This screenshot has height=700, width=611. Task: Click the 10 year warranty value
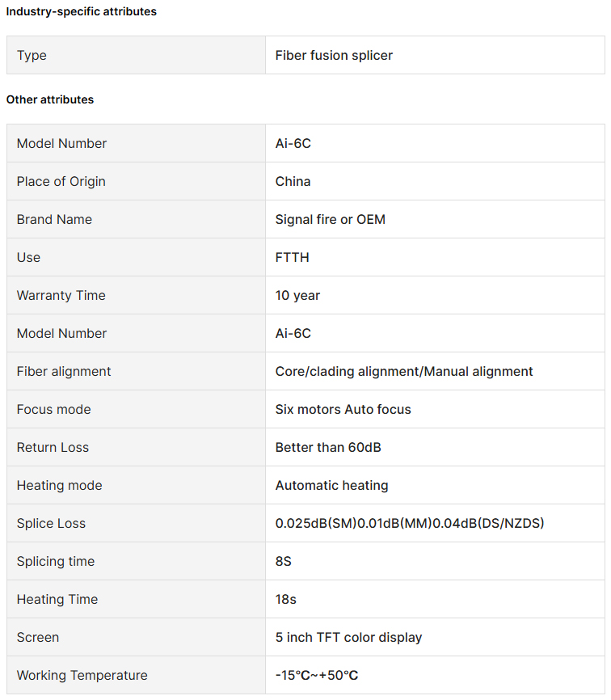coord(297,296)
